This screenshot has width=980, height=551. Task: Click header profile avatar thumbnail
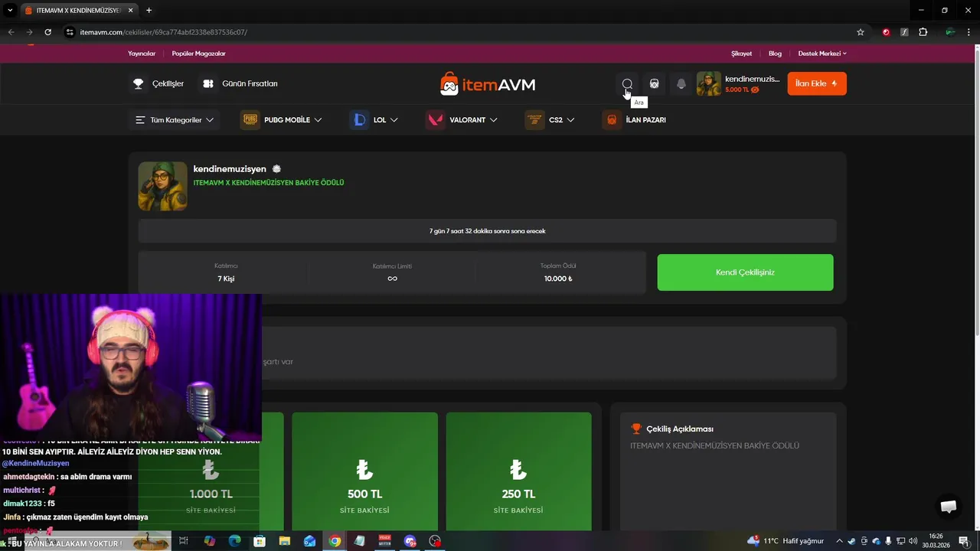point(708,83)
